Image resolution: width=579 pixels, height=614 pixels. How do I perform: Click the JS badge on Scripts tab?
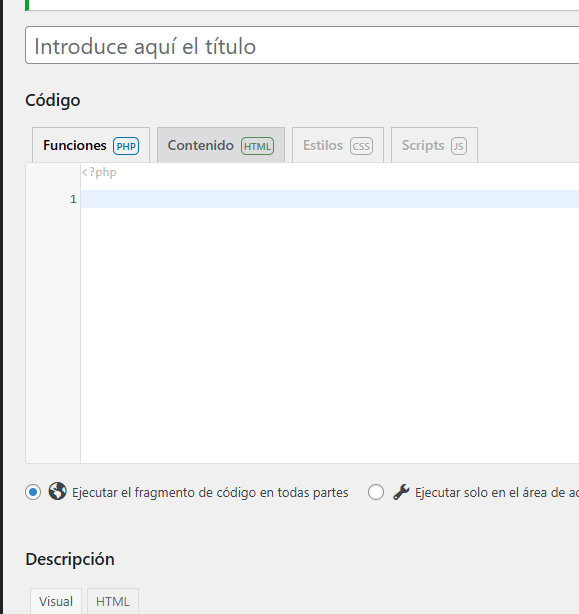click(x=458, y=146)
